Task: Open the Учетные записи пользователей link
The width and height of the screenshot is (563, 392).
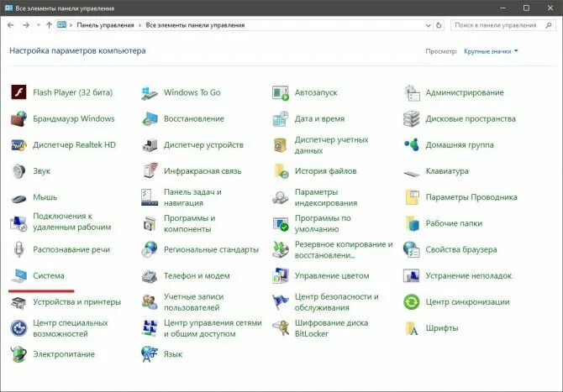Action: pos(193,302)
